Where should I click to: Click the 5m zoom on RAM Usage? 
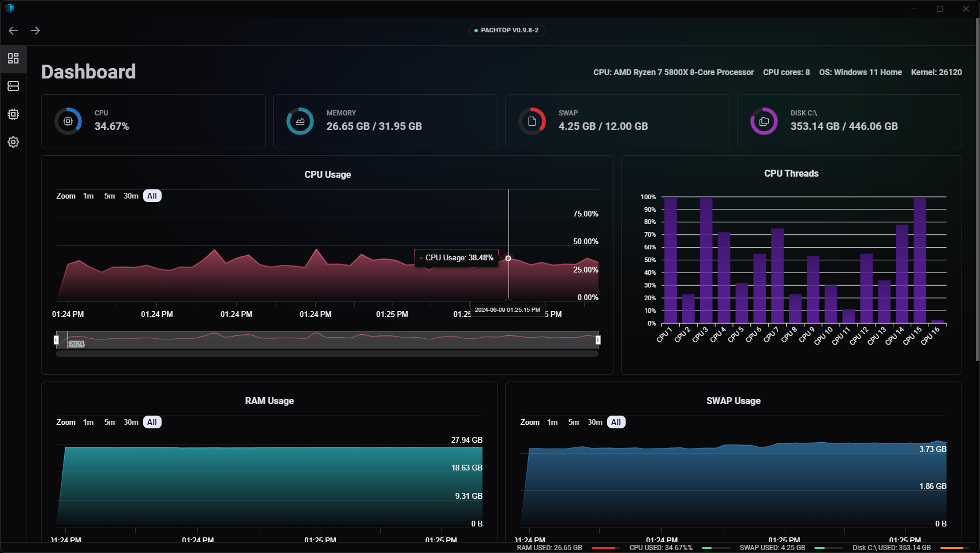pyautogui.click(x=110, y=423)
